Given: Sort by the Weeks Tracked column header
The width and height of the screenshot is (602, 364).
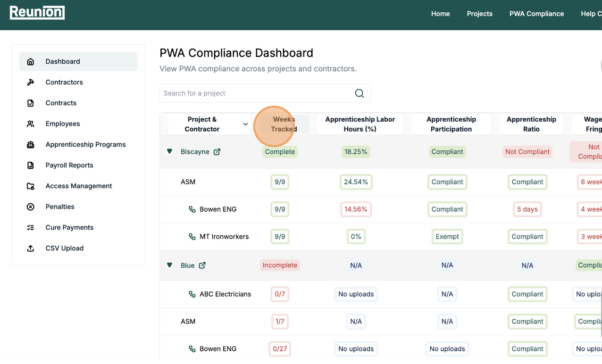Looking at the screenshot, I should click(284, 124).
